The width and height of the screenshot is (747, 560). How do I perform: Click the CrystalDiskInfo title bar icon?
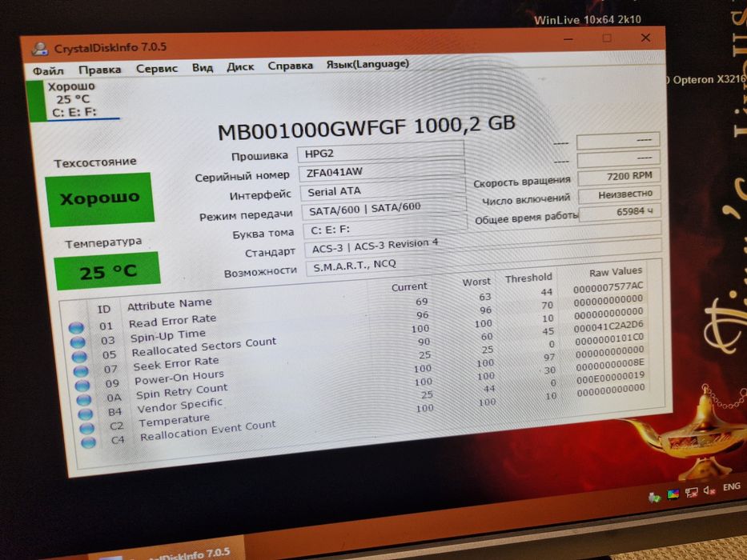tap(40, 48)
